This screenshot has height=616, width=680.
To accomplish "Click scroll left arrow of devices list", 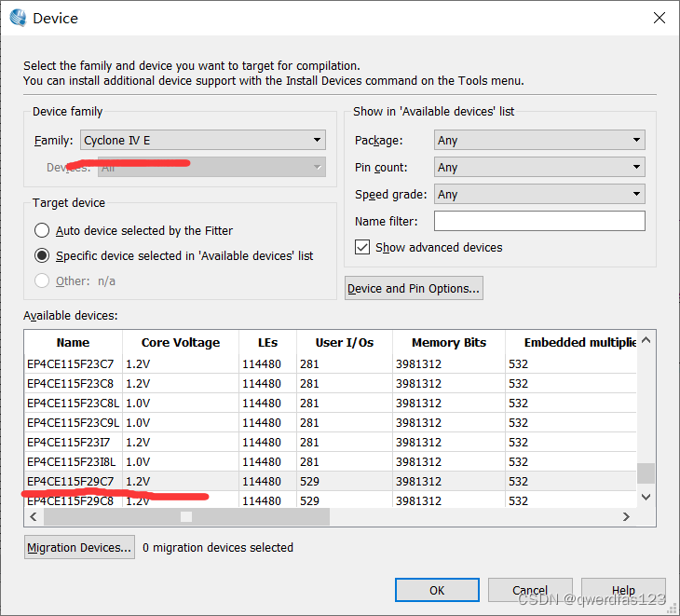I will pyautogui.click(x=34, y=516).
